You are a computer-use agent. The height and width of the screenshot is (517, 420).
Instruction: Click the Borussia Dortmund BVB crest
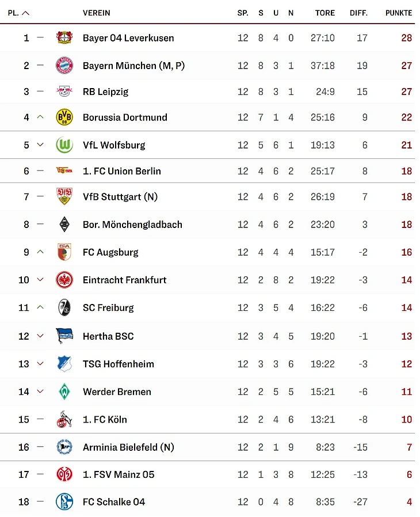[64, 117]
